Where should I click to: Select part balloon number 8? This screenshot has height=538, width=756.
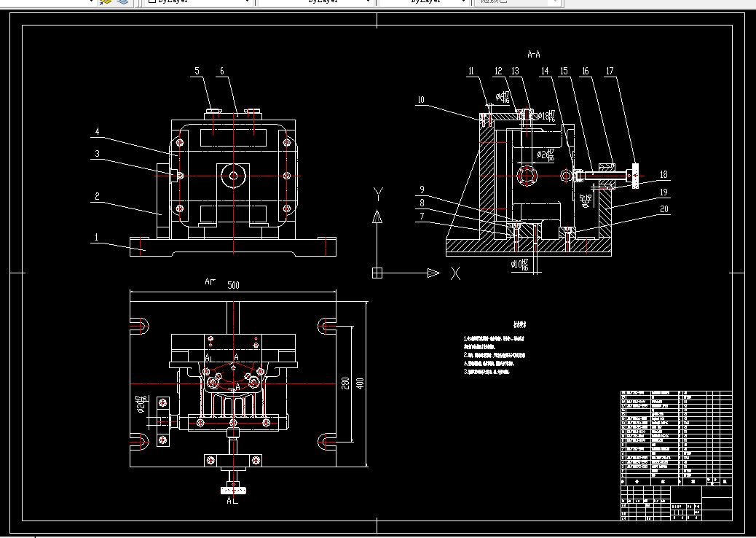pyautogui.click(x=422, y=203)
